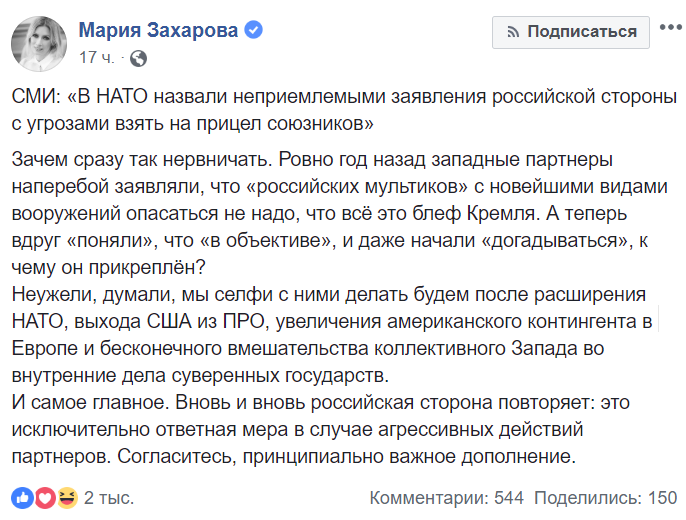View shares via 'Поделились: 150'
Image resolution: width=686 pixels, height=520 pixels.
pyautogui.click(x=611, y=497)
